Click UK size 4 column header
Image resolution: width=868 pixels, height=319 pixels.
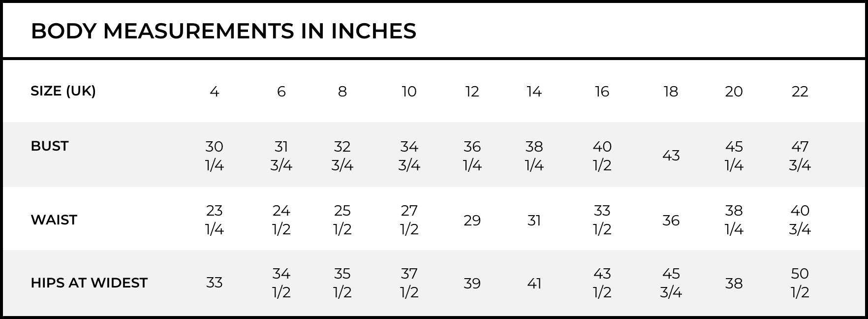(x=215, y=92)
